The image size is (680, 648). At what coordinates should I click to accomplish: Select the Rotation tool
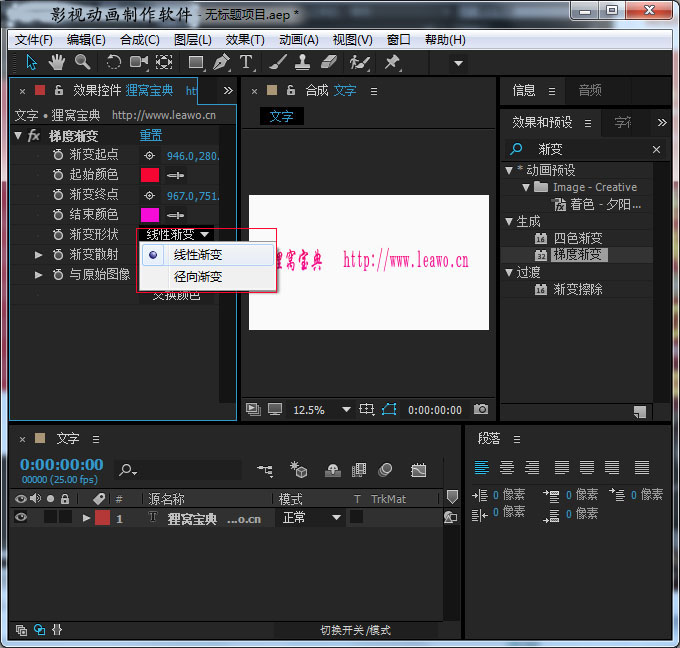(x=113, y=62)
